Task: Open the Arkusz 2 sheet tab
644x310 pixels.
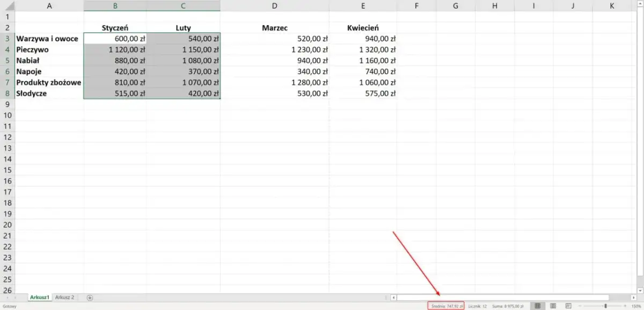Action: coord(65,297)
